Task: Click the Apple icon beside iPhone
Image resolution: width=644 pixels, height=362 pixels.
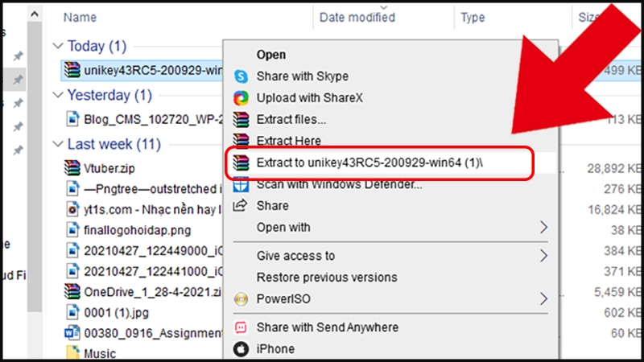Action: (x=241, y=349)
